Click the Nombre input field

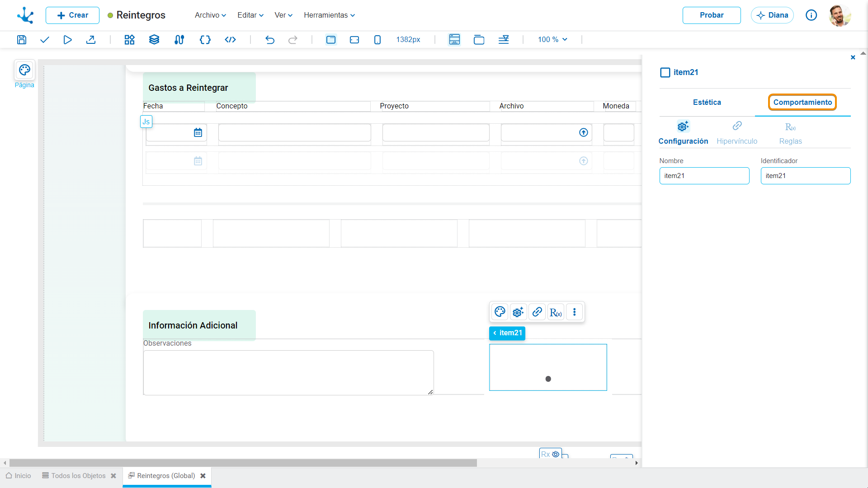click(704, 176)
